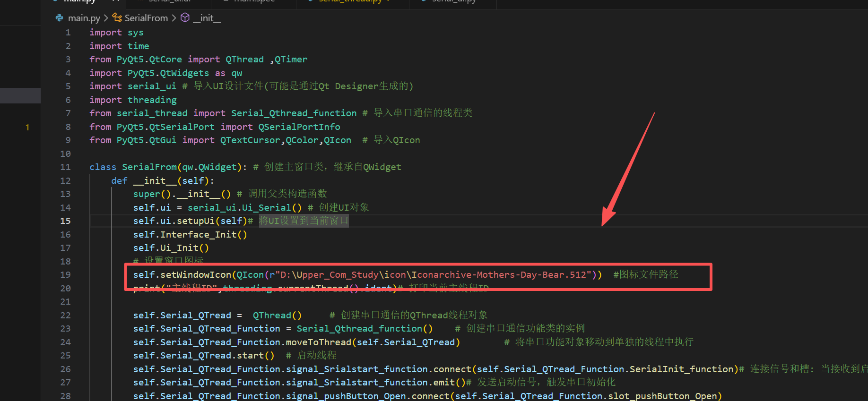Click the 'def' keyword on line 12
Viewport: 868px width, 401px height.
point(119,181)
